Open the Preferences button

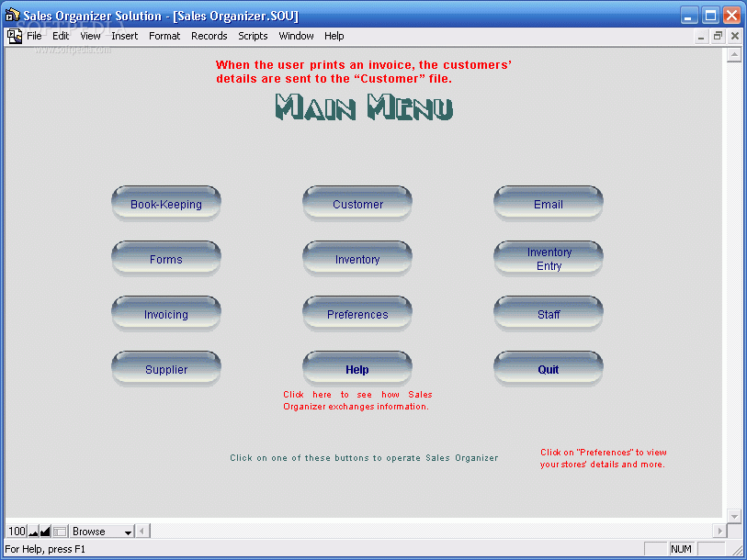[x=357, y=314]
